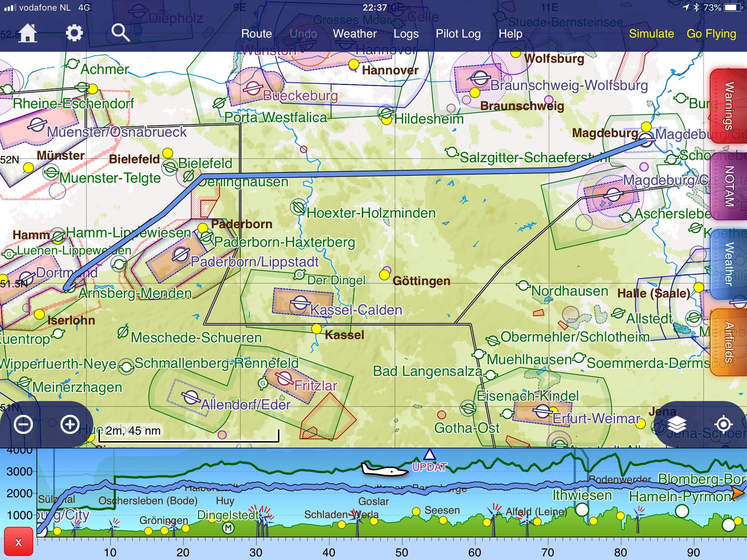Select the Salzgitter-Schaeferstuhl airfield symbol
747x560 pixels.
click(452, 152)
